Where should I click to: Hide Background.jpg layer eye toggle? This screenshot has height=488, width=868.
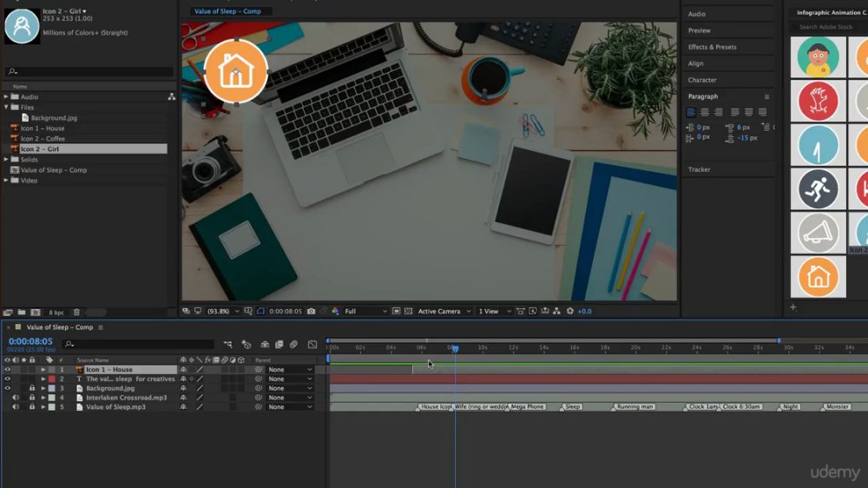(x=7, y=388)
